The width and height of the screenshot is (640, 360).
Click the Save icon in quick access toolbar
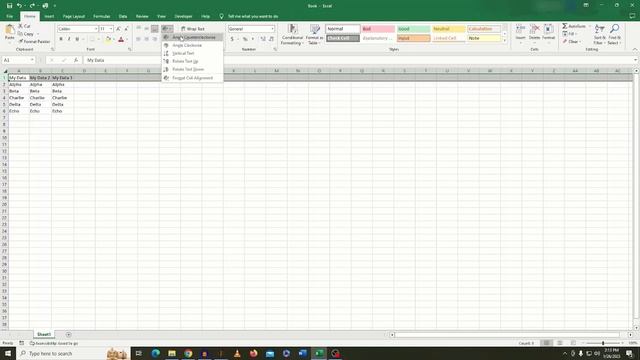(x=9, y=6)
